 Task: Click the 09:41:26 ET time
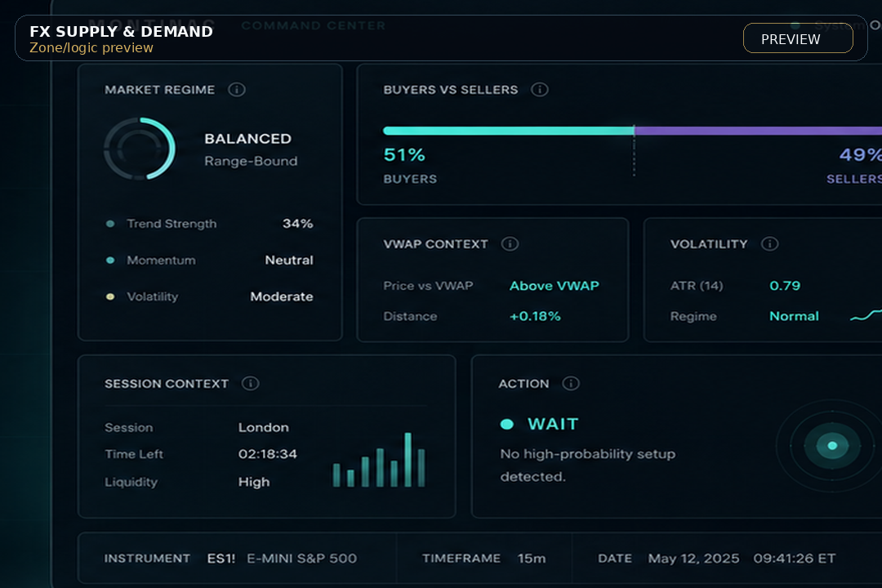click(795, 558)
